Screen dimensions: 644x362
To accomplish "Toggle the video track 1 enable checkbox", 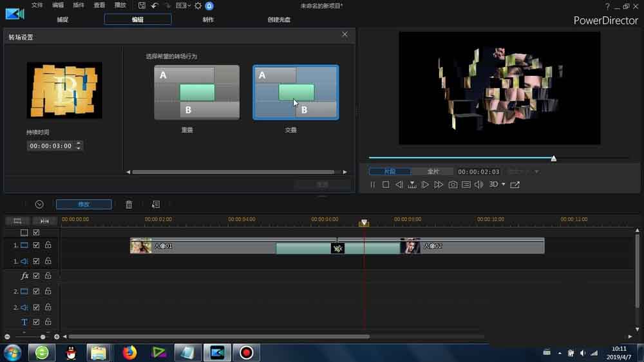I will pos(36,245).
